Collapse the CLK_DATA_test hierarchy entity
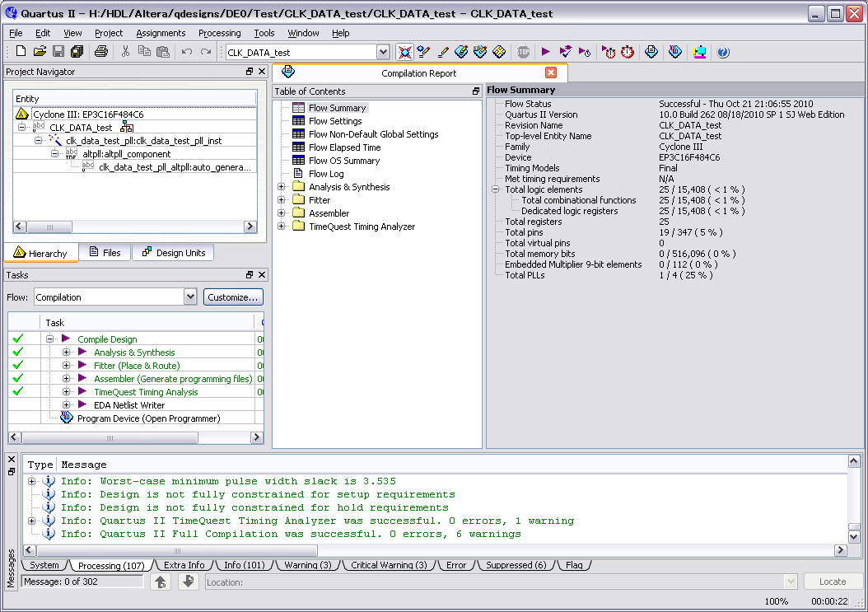Image resolution: width=868 pixels, height=612 pixels. click(x=21, y=128)
